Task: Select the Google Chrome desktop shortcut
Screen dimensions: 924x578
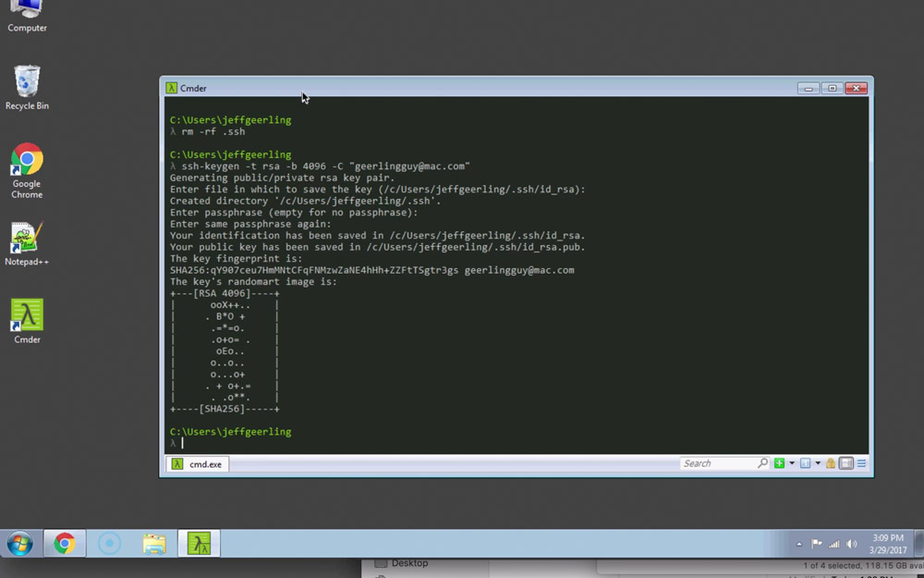Action: tap(27, 170)
